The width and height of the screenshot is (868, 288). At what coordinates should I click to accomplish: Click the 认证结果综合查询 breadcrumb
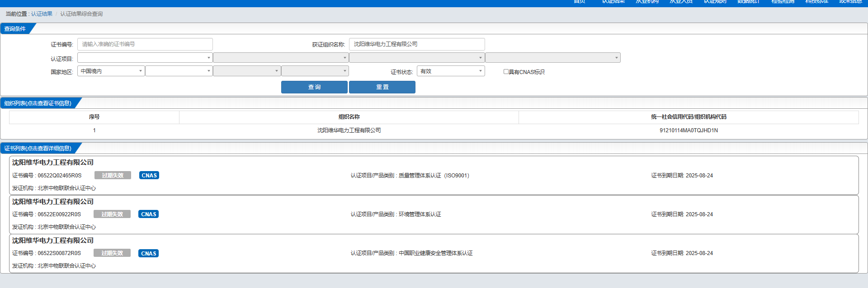pyautogui.click(x=81, y=14)
